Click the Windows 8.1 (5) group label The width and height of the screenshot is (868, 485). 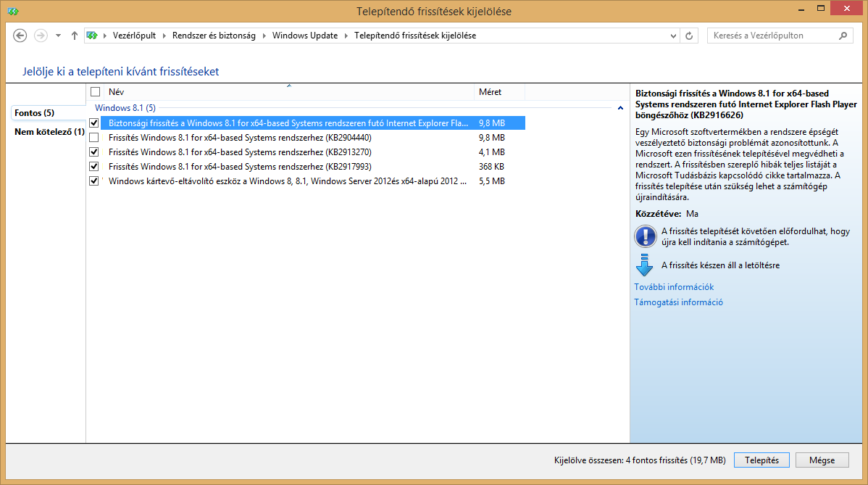(x=125, y=108)
